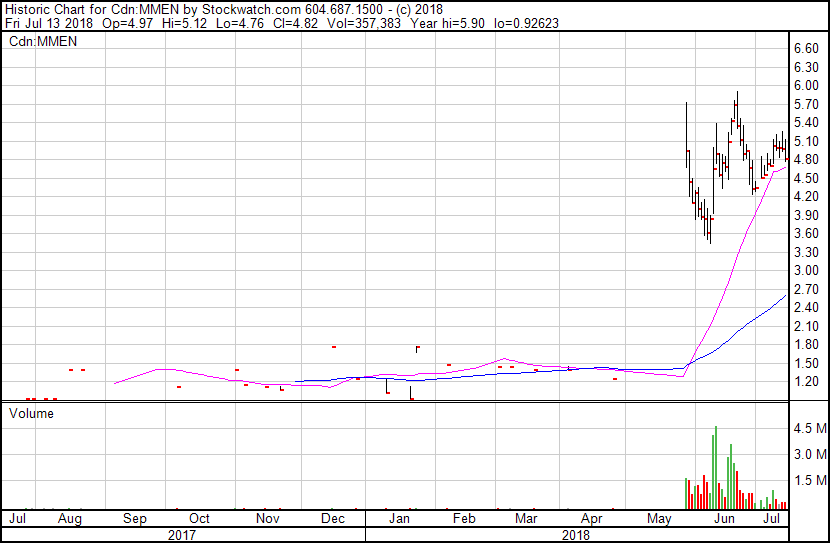Click the 'Jan' month label on time axis
This screenshot has height=543, width=830.
[x=399, y=519]
